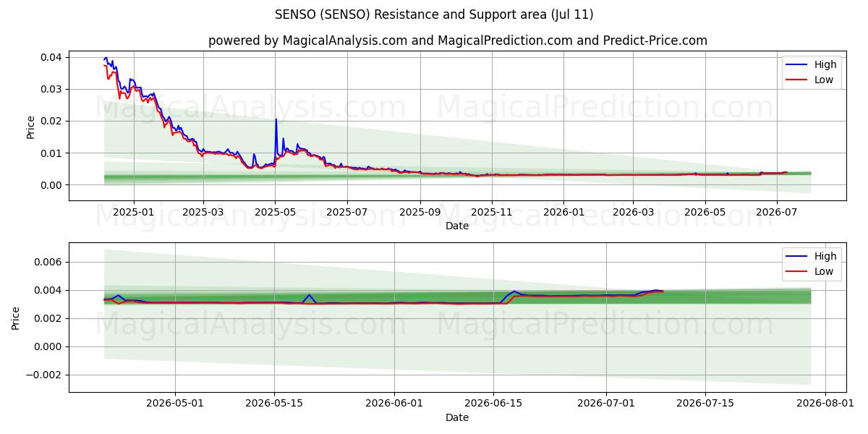
Task: Click the 2025-05 tick label on the top chart
Action: tap(276, 212)
